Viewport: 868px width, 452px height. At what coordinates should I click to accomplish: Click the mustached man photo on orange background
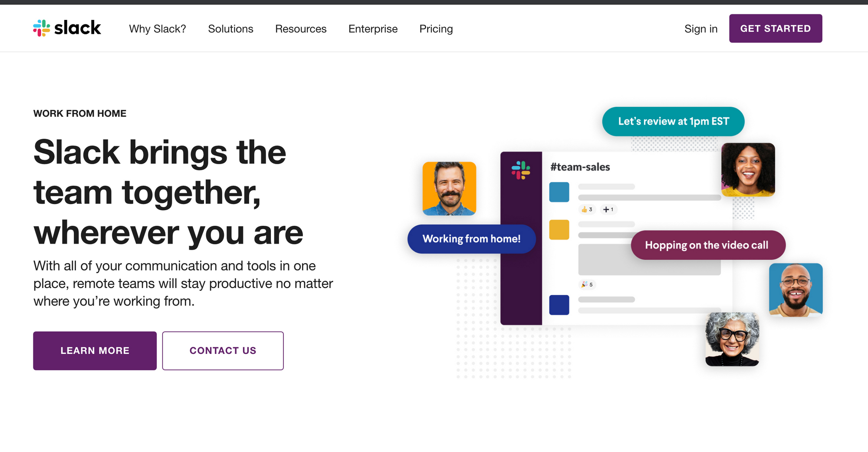[x=449, y=188]
